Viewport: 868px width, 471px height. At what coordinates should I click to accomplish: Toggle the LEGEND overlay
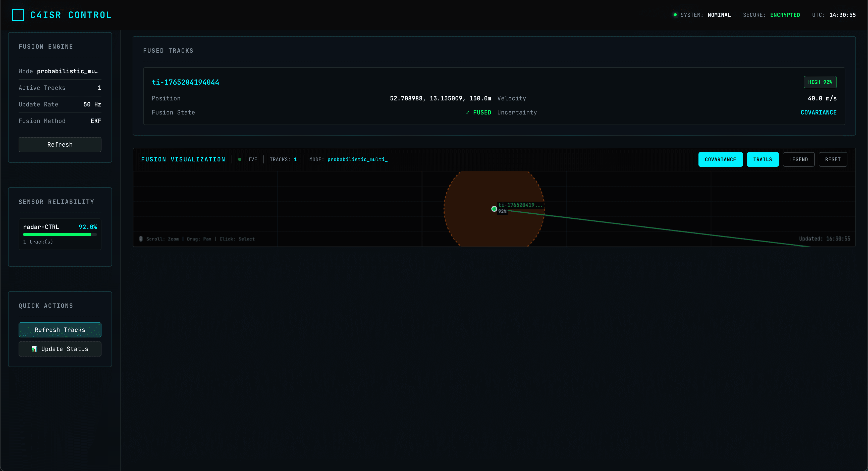pos(799,159)
